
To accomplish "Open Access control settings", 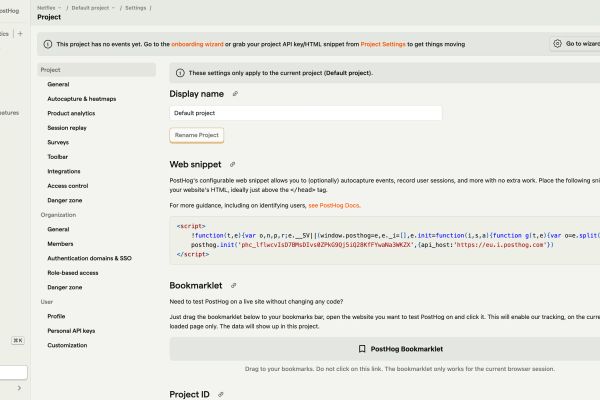I will click(68, 186).
